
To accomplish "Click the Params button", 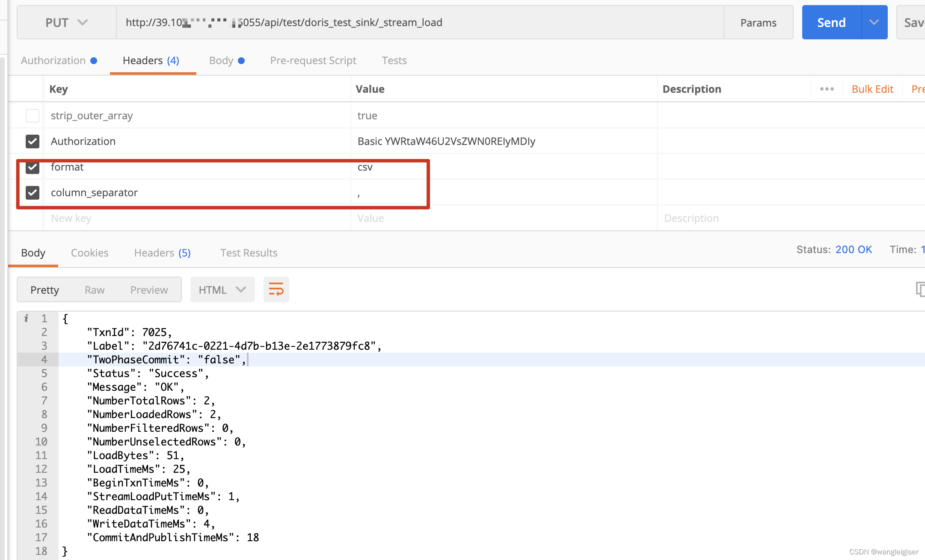I will 758,23.
